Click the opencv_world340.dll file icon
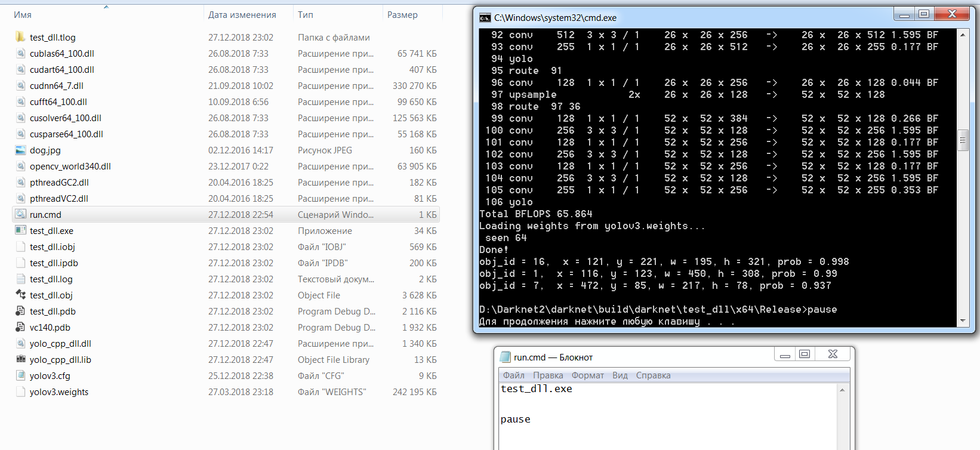980x450 pixels. [20, 166]
